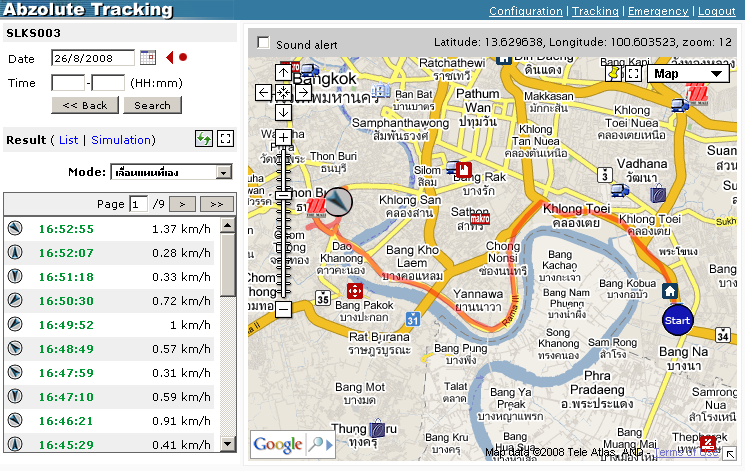745x471 pixels.
Task: Open the Terms of Use link
Action: pos(686,452)
